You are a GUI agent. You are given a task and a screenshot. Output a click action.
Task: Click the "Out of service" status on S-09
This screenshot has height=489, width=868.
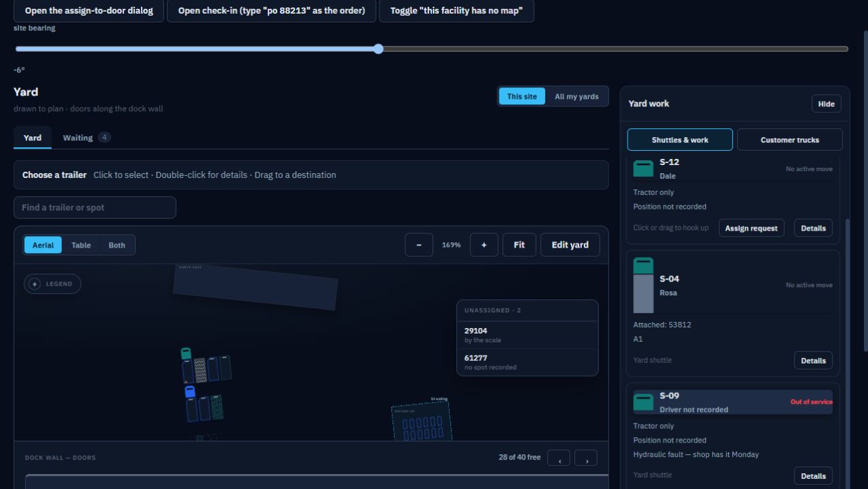[x=811, y=402]
